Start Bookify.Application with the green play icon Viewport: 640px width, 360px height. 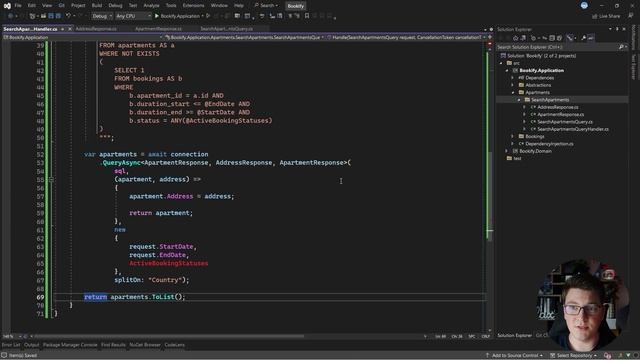(157, 16)
